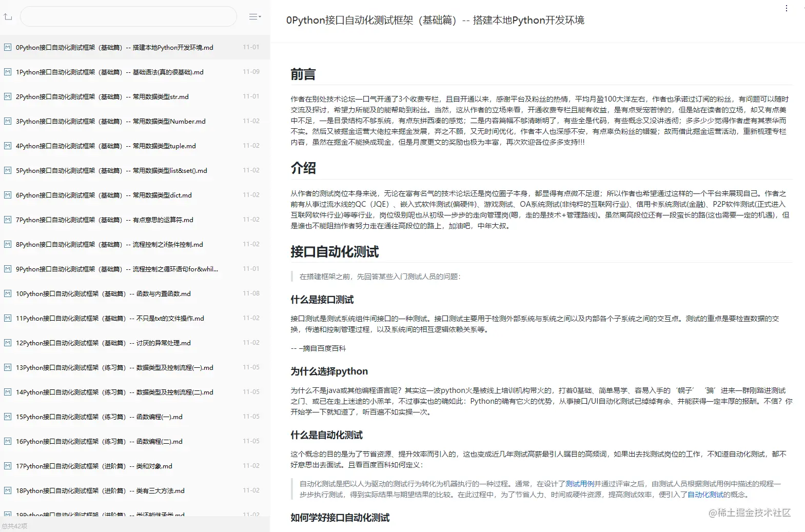Open file 18Python 类有三大方法.md
The width and height of the screenshot is (805, 532).
pos(135,490)
